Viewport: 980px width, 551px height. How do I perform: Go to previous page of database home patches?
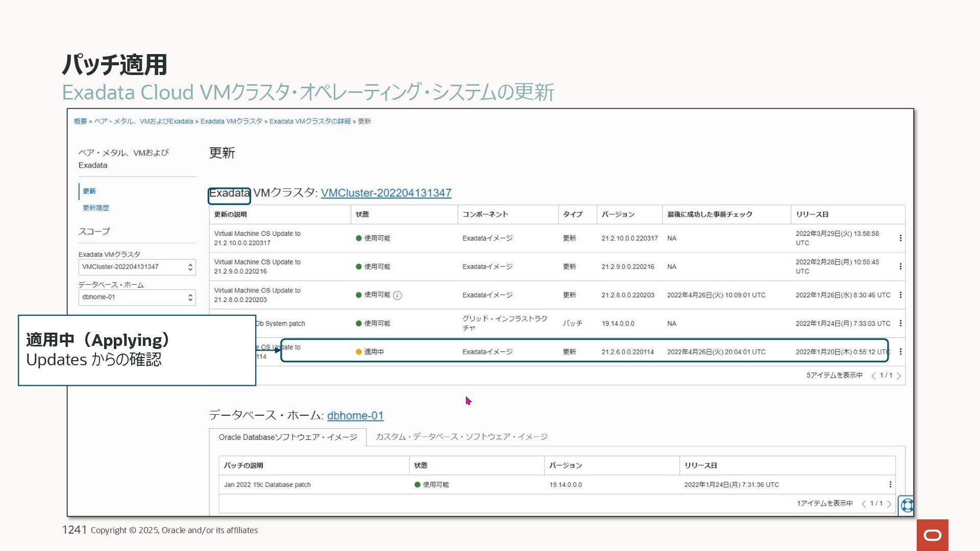click(x=864, y=504)
